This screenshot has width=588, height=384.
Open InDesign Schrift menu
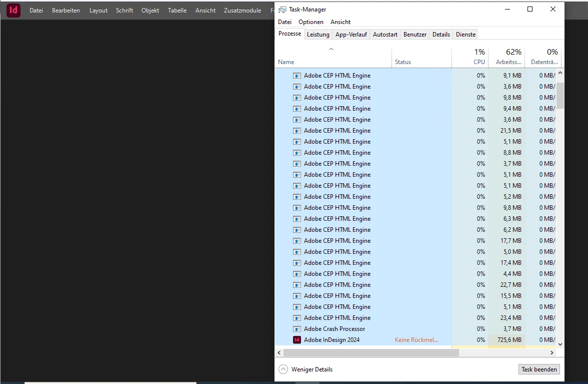(124, 11)
